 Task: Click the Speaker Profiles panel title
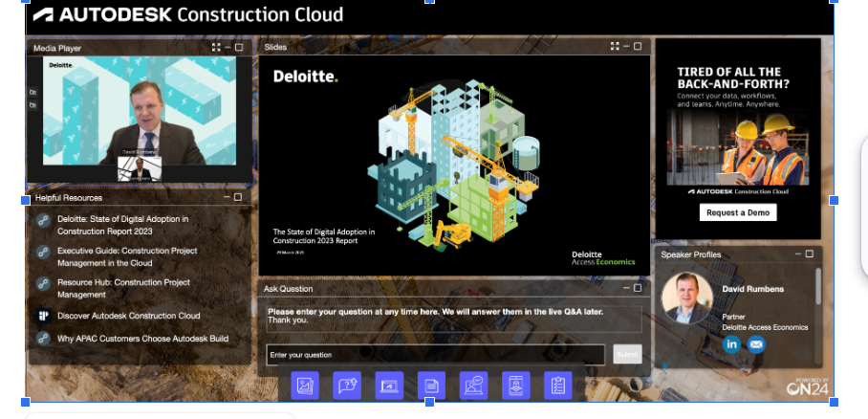(691, 254)
